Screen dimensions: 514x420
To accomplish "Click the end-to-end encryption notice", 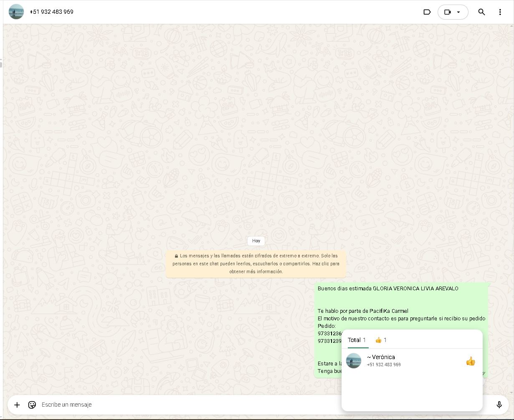I will coord(256,264).
